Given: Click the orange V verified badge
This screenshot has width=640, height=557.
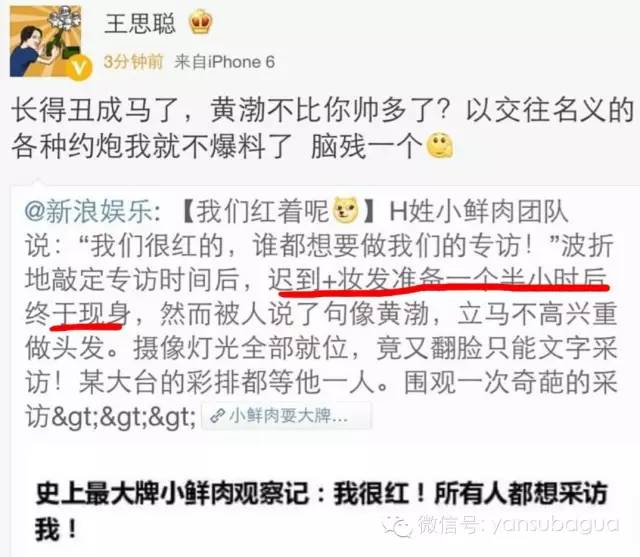Looking at the screenshot, I should pos(80,67).
